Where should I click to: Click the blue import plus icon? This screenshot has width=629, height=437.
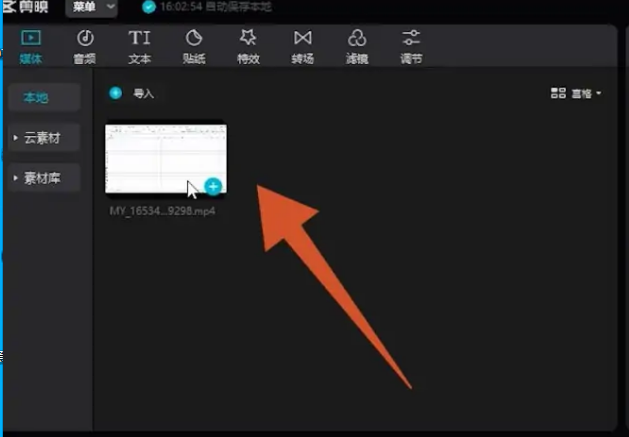click(116, 93)
